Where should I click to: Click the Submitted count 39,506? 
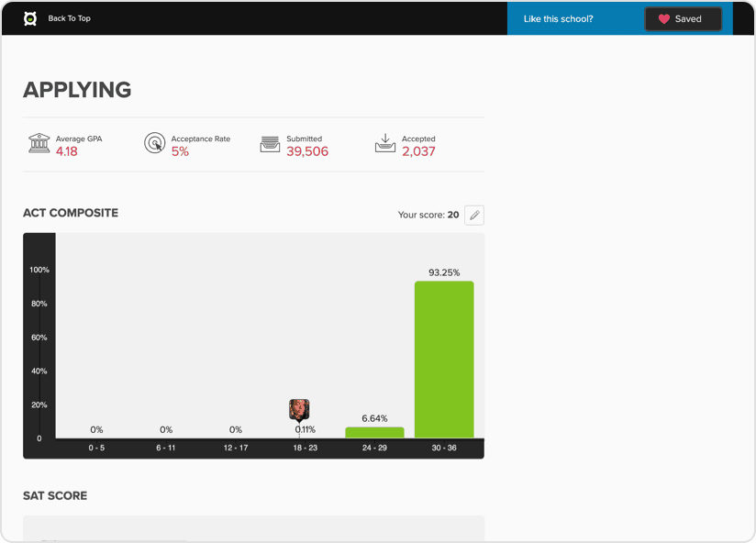click(307, 151)
